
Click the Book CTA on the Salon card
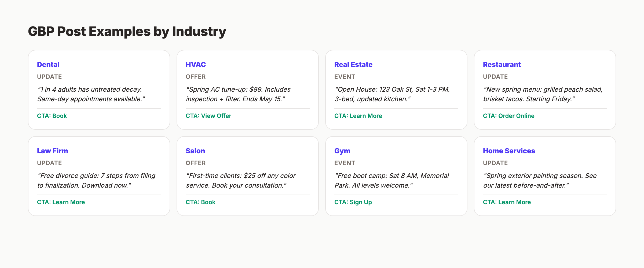(x=201, y=202)
